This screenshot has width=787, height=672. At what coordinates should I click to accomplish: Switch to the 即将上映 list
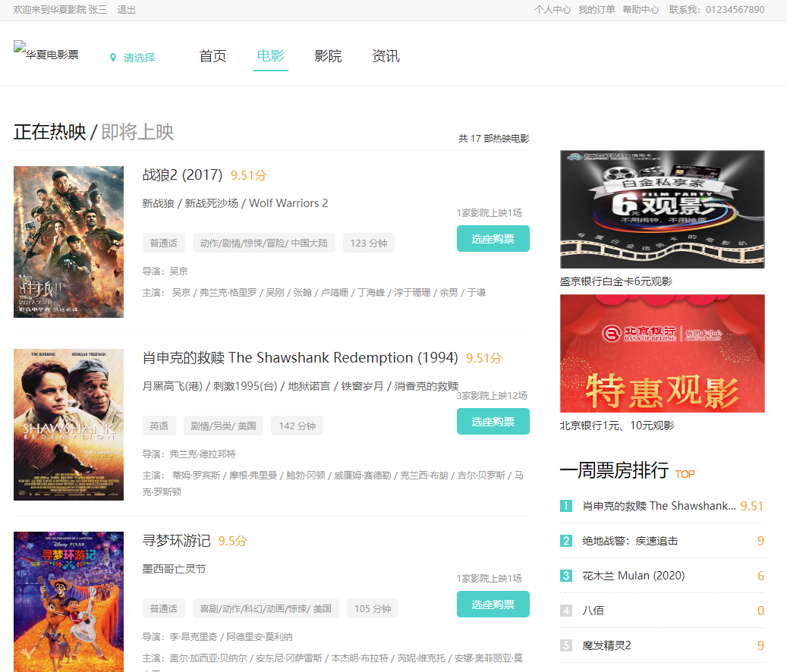137,132
